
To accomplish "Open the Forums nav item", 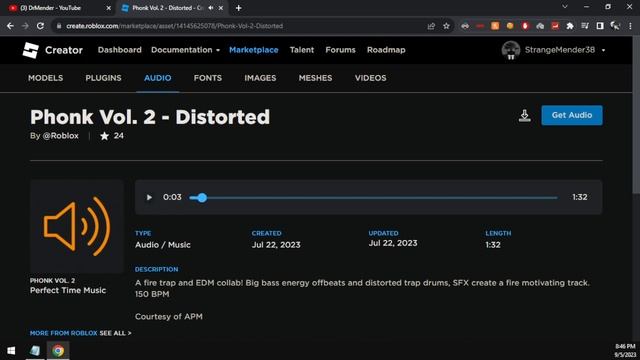I will (x=340, y=50).
